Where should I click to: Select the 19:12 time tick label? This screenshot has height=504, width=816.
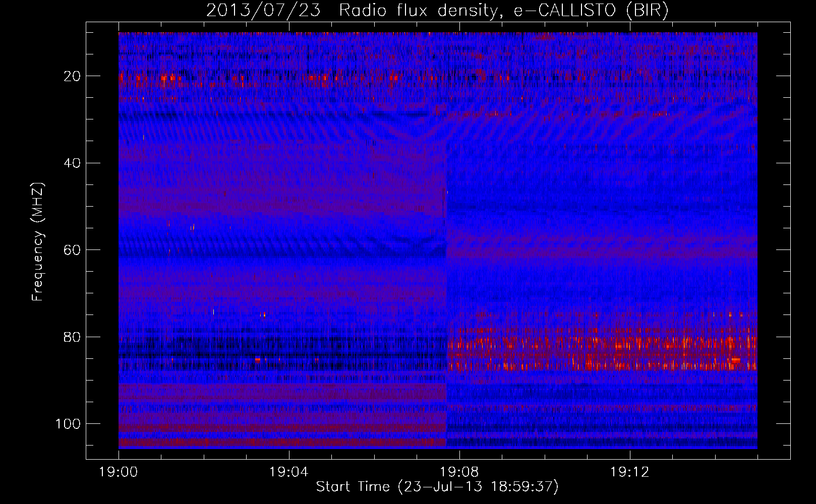click(630, 472)
